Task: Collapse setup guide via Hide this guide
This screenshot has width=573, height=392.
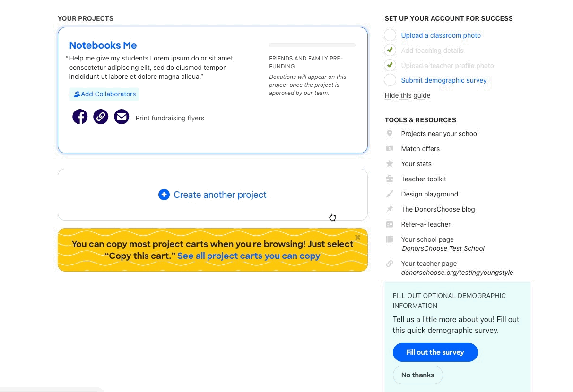Action: [x=407, y=95]
